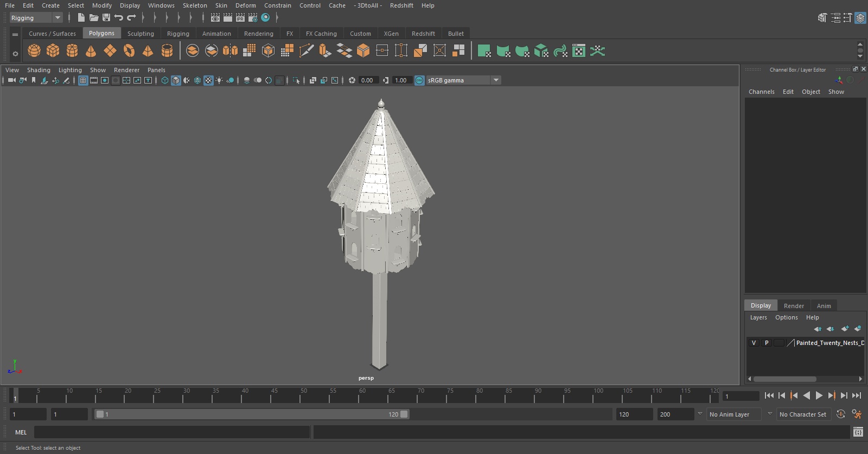Toggle use all lights in viewport

[x=219, y=80]
